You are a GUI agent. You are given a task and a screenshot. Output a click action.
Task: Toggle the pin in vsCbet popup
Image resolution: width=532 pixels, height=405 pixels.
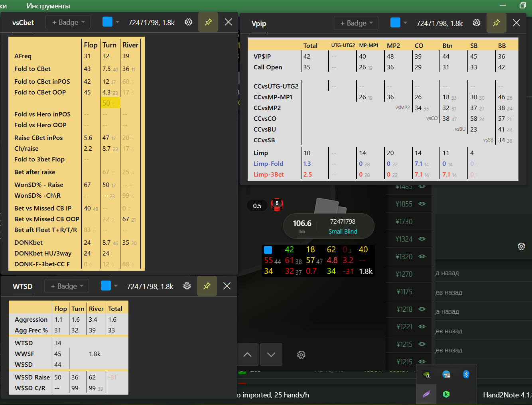pyautogui.click(x=208, y=22)
